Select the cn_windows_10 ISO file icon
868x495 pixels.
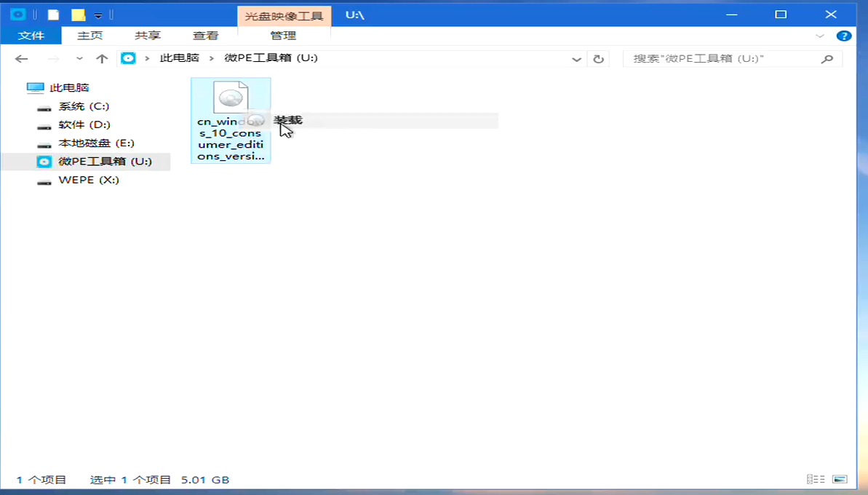(x=231, y=98)
